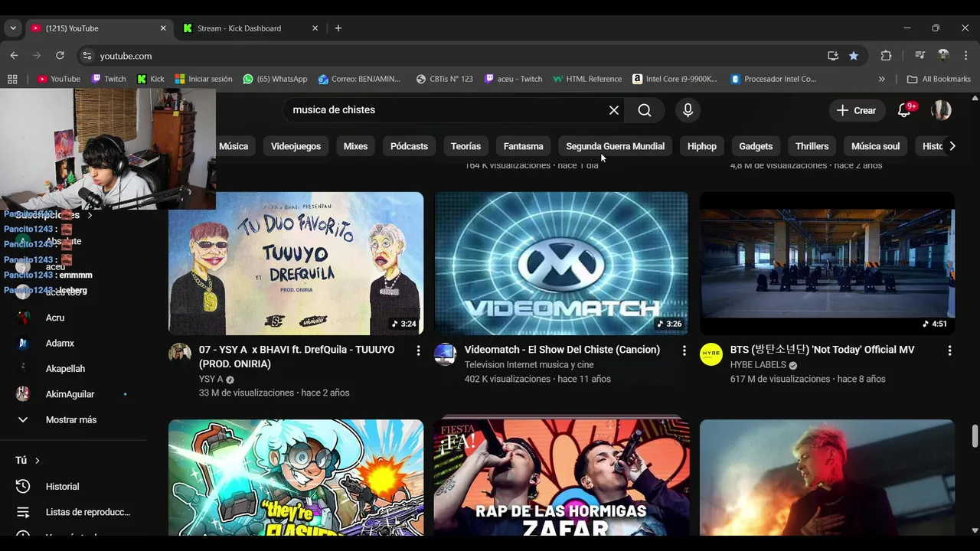Open YouTube notifications bell
980x551 pixels.
click(904, 110)
